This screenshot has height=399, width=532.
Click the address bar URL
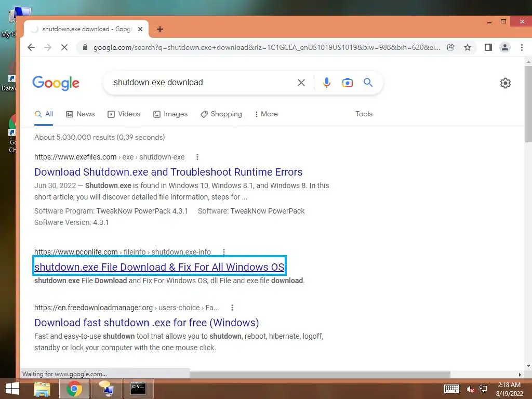(267, 47)
